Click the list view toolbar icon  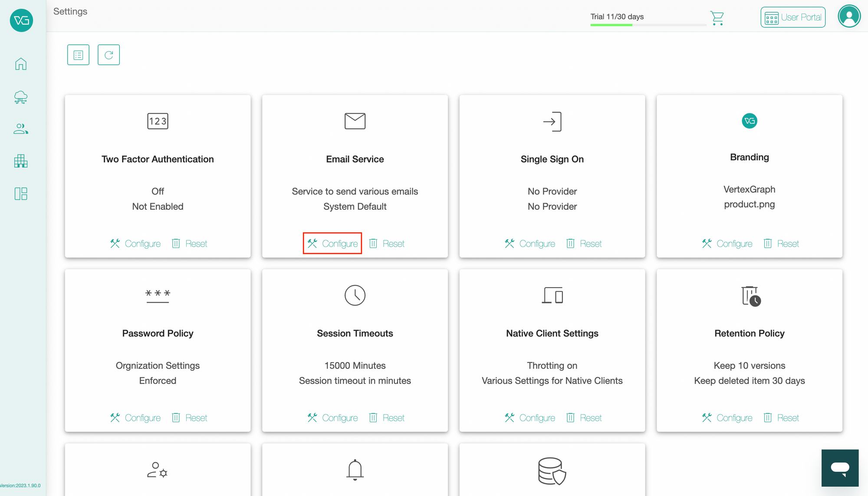click(78, 55)
